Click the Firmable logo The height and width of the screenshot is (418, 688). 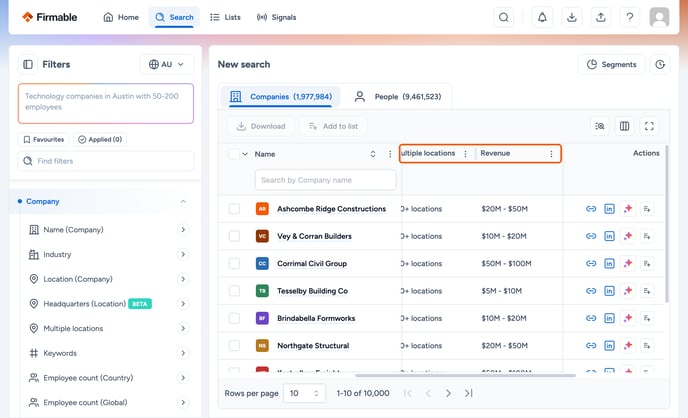point(50,17)
